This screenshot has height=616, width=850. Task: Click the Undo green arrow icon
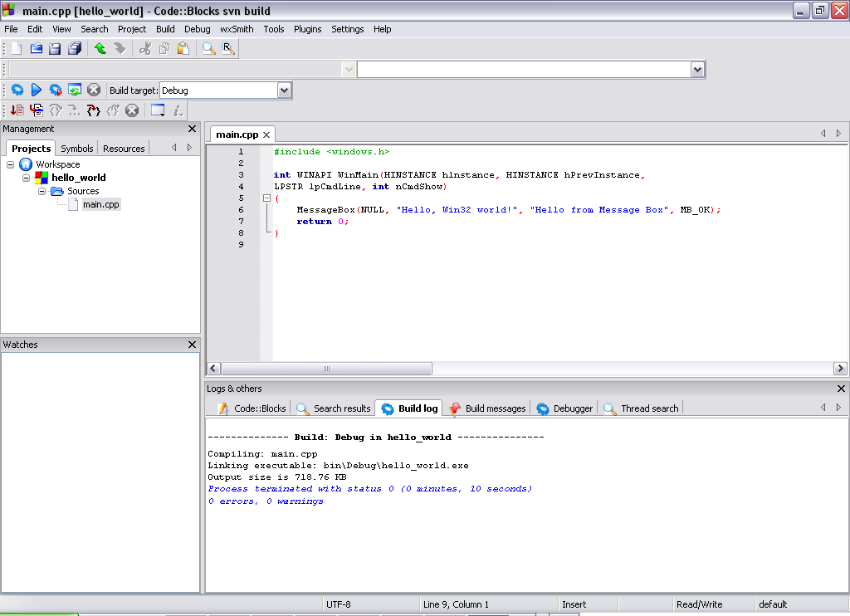100,49
